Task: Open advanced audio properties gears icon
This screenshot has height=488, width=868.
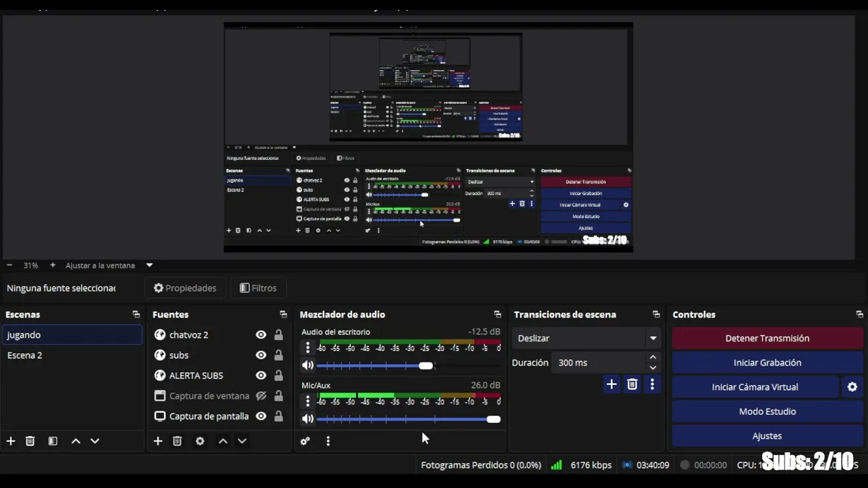Action: pyautogui.click(x=305, y=441)
